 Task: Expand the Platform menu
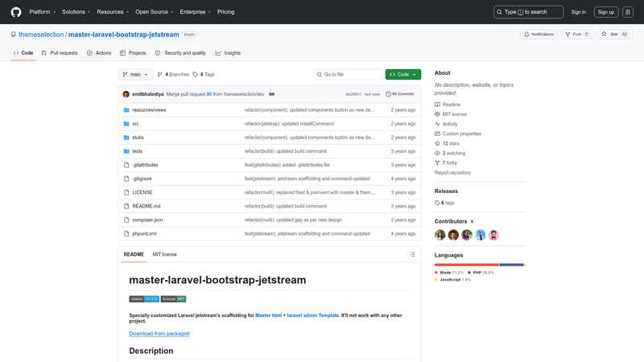tap(43, 12)
